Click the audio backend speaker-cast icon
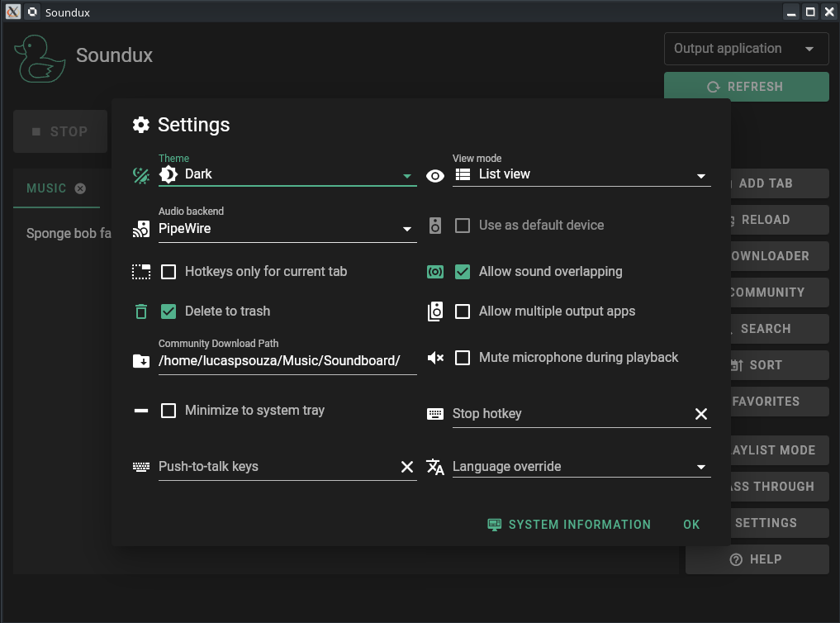840x623 pixels. pos(141,229)
